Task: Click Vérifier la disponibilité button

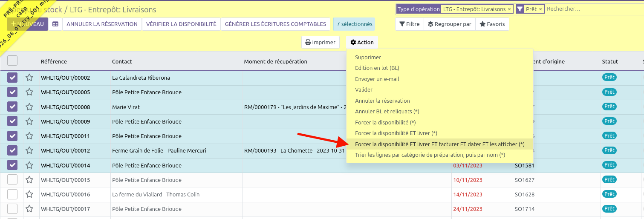Action: coord(181,24)
